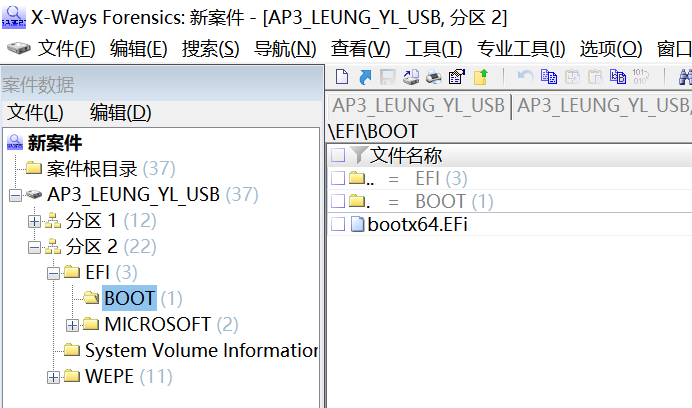This screenshot has height=408, width=692.
Task: Open the 窗口 menu
Action: 674,48
